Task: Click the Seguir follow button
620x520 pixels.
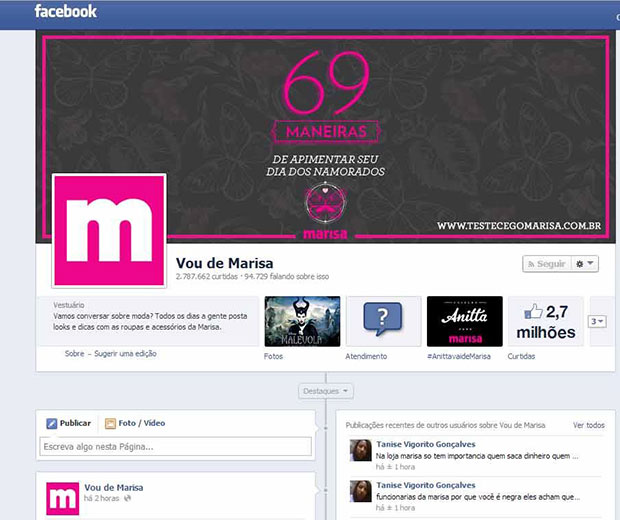Action: 547,264
